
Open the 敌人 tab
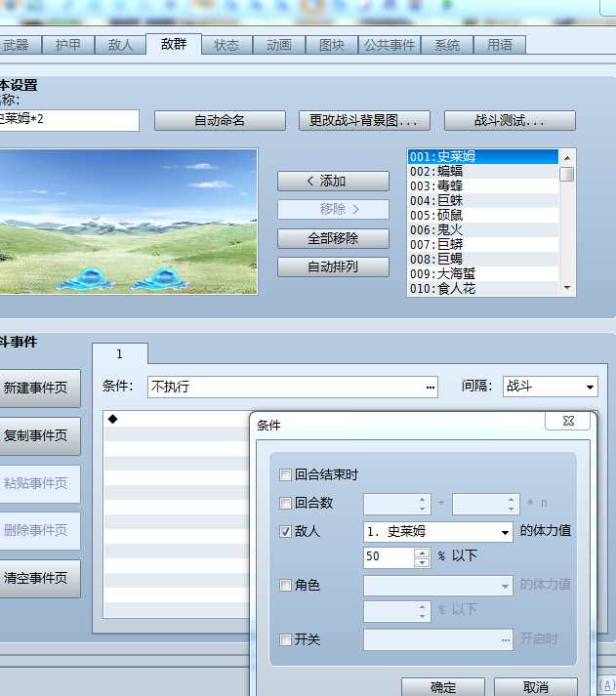coord(120,45)
